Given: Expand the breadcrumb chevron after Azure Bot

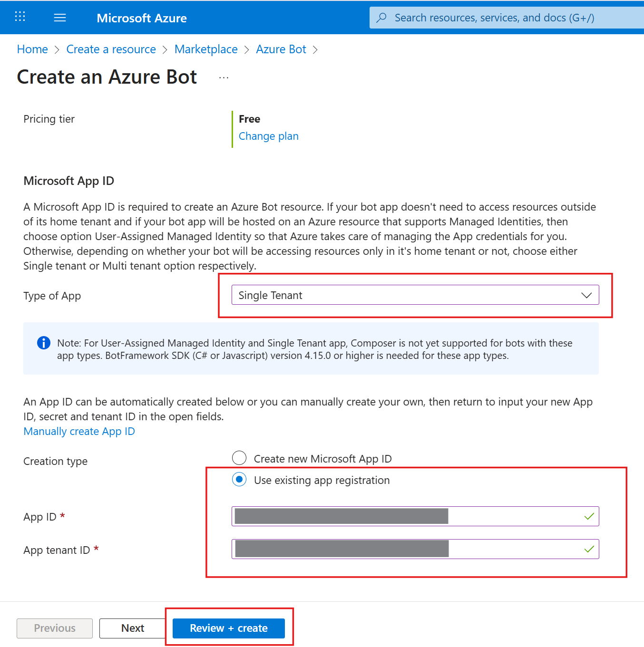Looking at the screenshot, I should click(x=315, y=49).
